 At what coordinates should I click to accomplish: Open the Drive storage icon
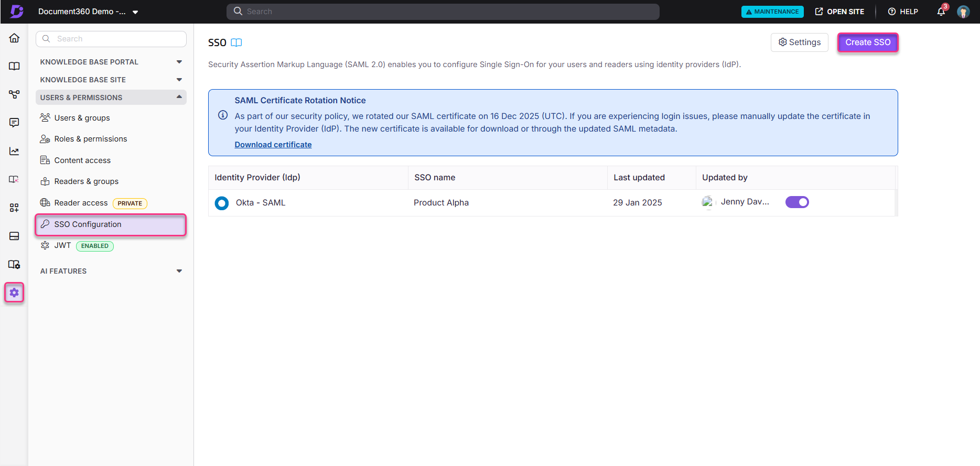point(14,236)
